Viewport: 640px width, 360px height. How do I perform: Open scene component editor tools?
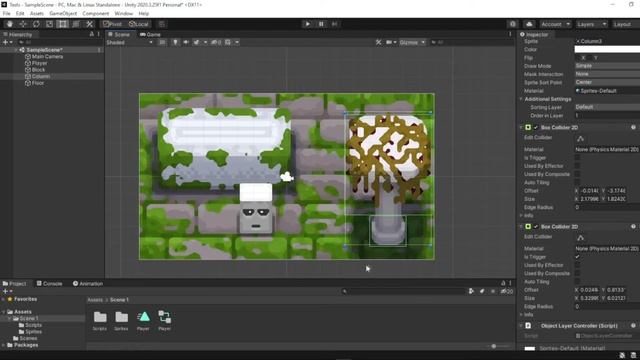pos(378,42)
